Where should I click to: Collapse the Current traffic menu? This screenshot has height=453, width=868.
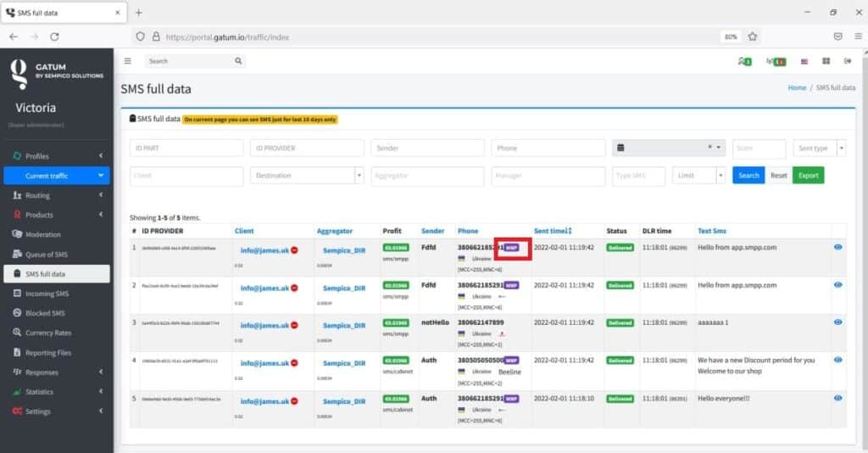point(57,176)
